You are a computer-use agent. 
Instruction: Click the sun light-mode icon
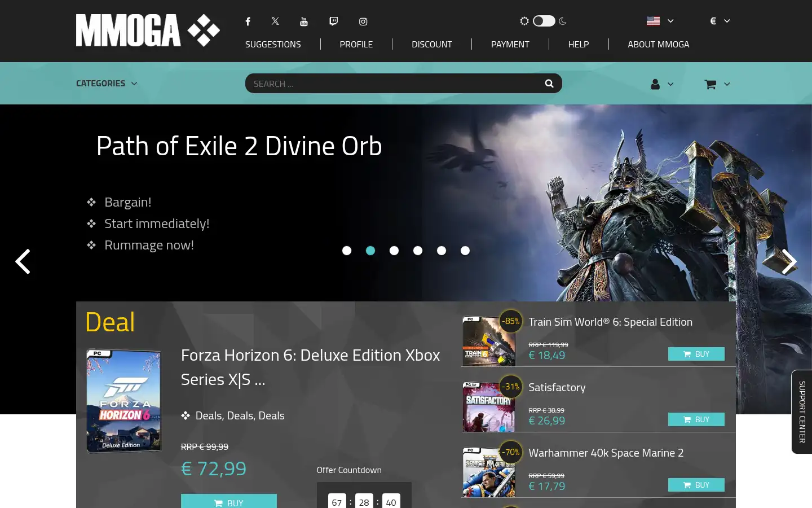[x=524, y=21]
